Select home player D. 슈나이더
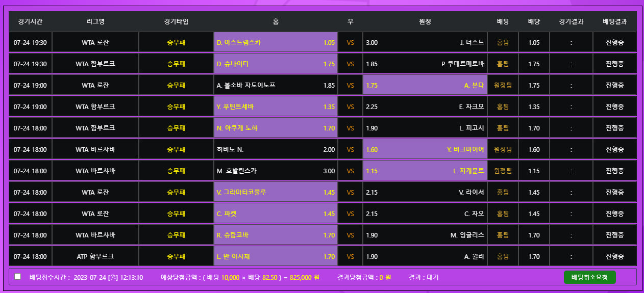This screenshot has height=293, width=644. pyautogui.click(x=276, y=64)
